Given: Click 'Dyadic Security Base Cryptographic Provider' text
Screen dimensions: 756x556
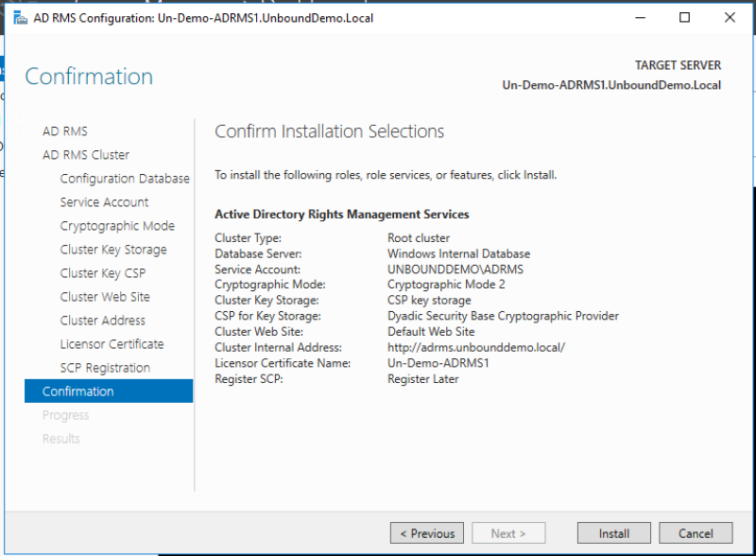Looking at the screenshot, I should click(x=503, y=316).
